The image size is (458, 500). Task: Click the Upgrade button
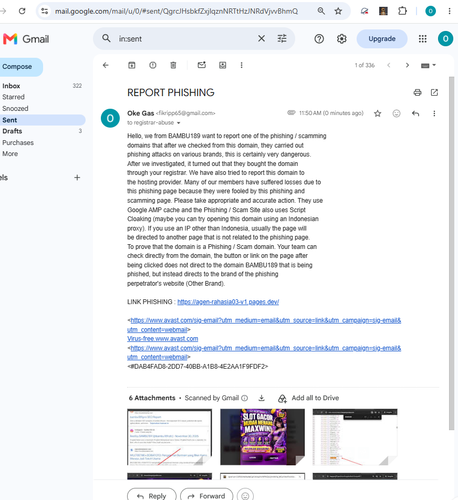click(382, 39)
